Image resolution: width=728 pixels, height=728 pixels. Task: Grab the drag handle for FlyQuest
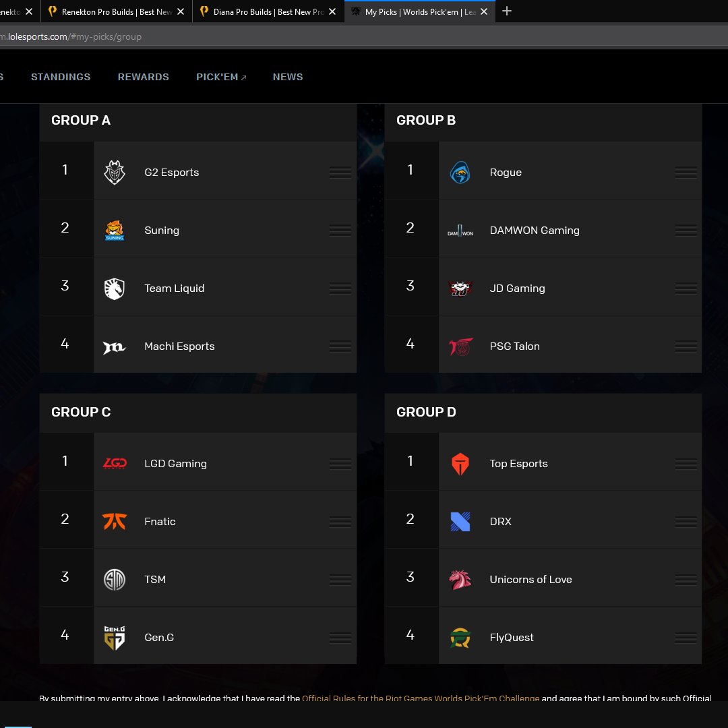(x=686, y=638)
